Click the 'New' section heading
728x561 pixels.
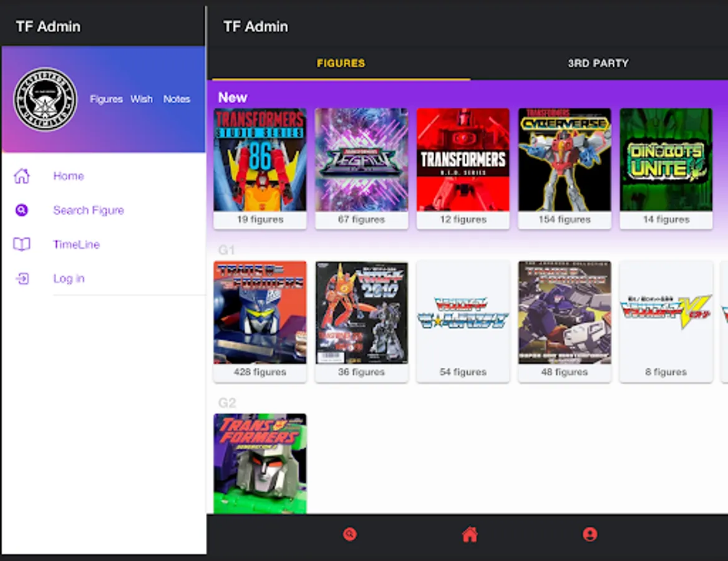coord(233,97)
